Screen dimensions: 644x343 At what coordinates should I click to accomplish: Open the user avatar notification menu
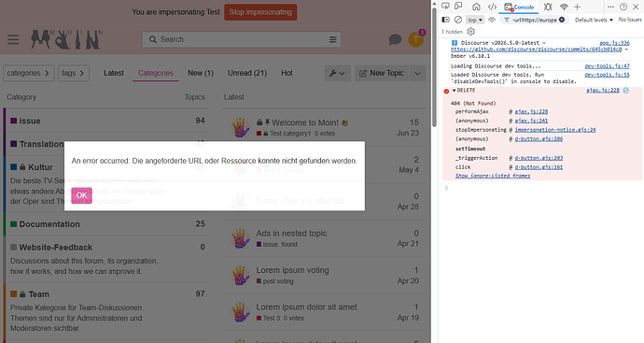416,39
